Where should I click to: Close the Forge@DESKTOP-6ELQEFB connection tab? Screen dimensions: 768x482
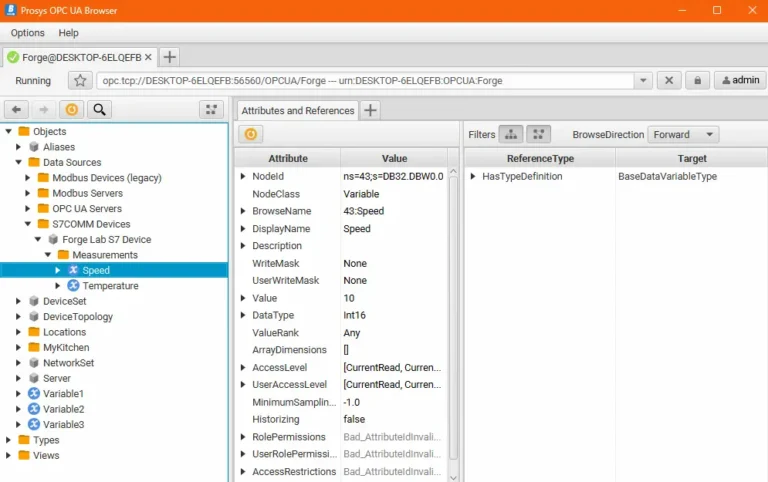(x=148, y=57)
